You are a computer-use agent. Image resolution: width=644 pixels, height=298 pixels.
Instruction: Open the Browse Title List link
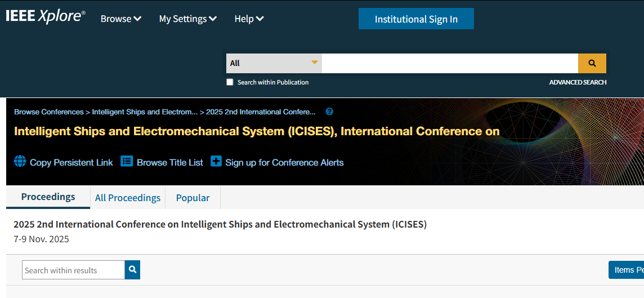tap(170, 162)
